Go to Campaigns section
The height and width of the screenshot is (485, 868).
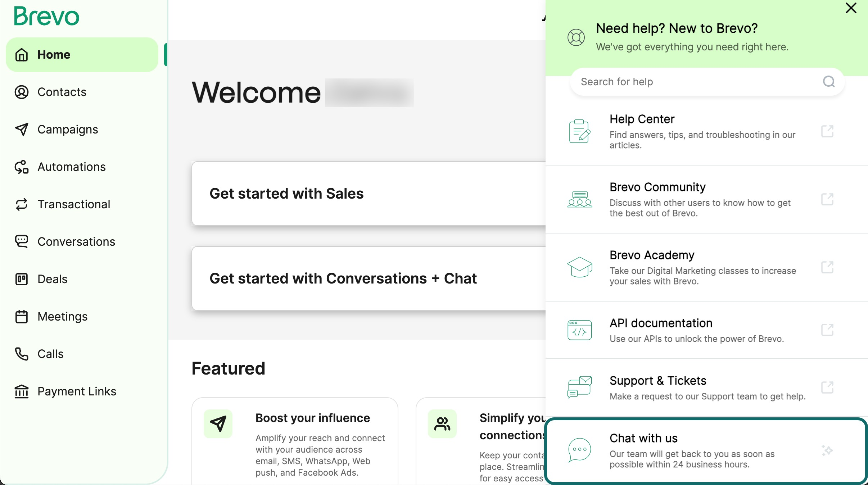point(82,130)
